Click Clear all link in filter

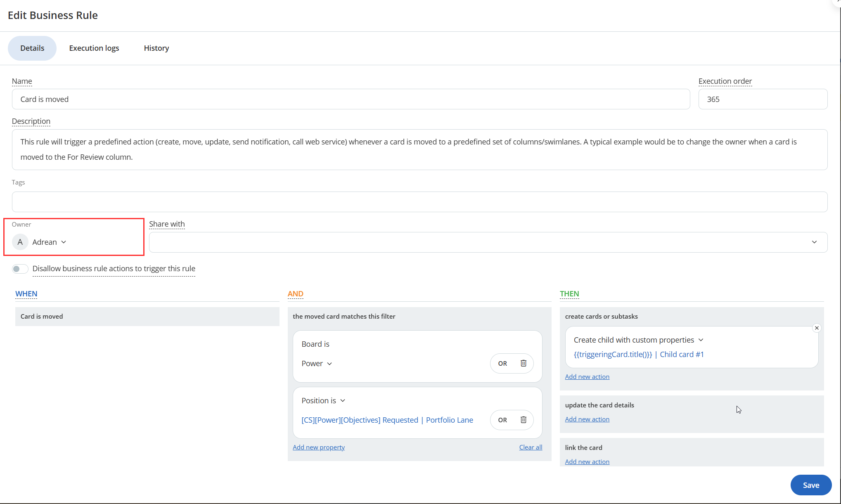[x=530, y=447]
